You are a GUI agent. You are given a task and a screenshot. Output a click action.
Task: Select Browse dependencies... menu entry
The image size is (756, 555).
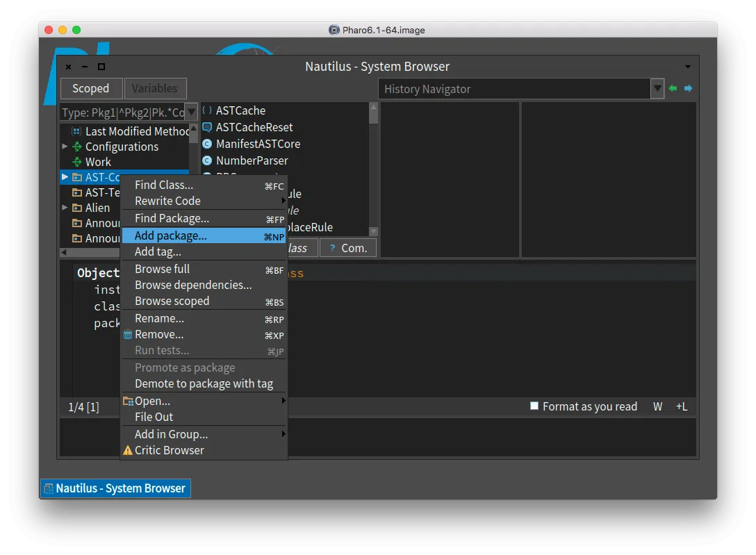click(204, 285)
